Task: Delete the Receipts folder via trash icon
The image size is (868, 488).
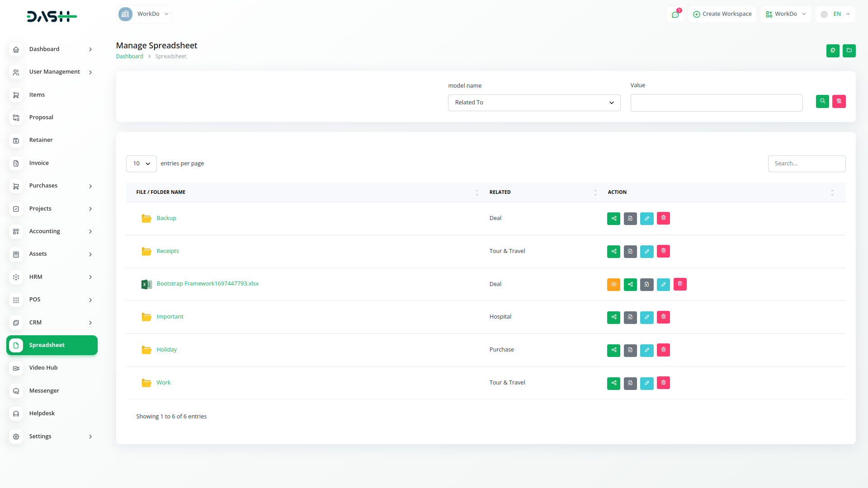Action: coord(663,251)
